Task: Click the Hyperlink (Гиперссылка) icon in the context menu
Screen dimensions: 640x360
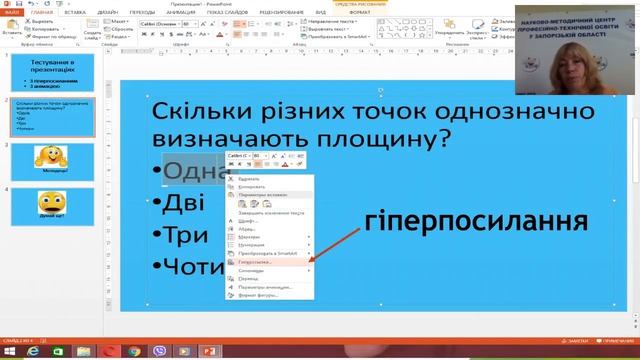Action: [x=231, y=262]
